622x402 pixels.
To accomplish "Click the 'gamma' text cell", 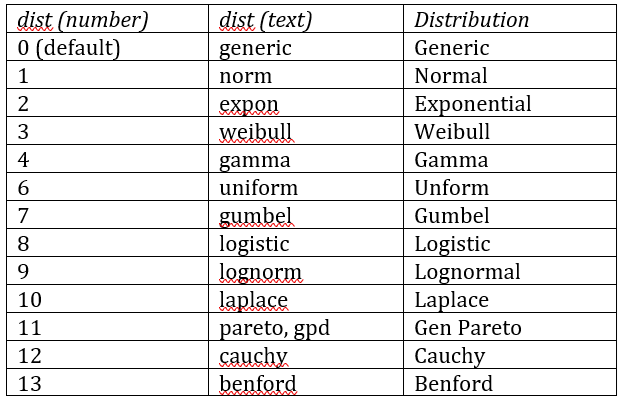I will (306, 159).
